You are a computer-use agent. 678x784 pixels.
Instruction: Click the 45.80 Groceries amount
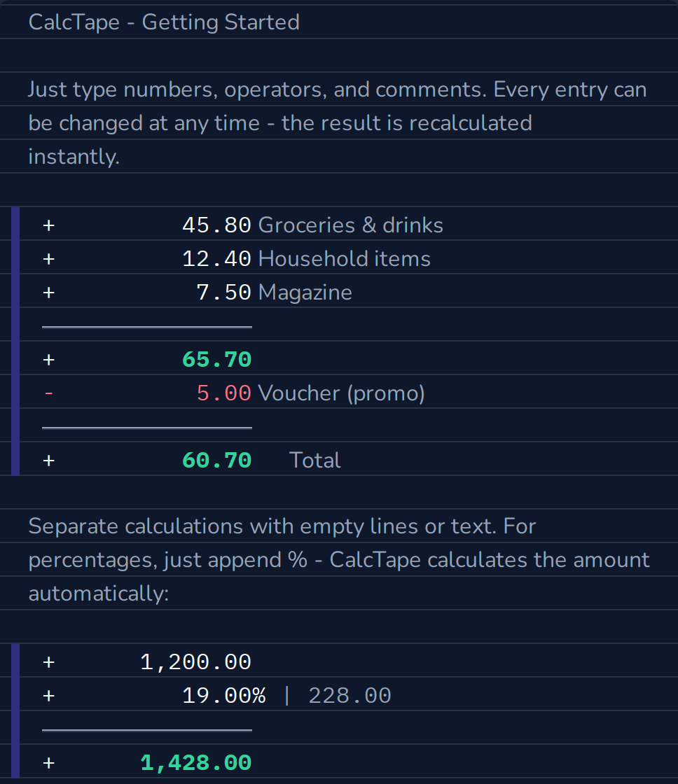click(x=216, y=225)
